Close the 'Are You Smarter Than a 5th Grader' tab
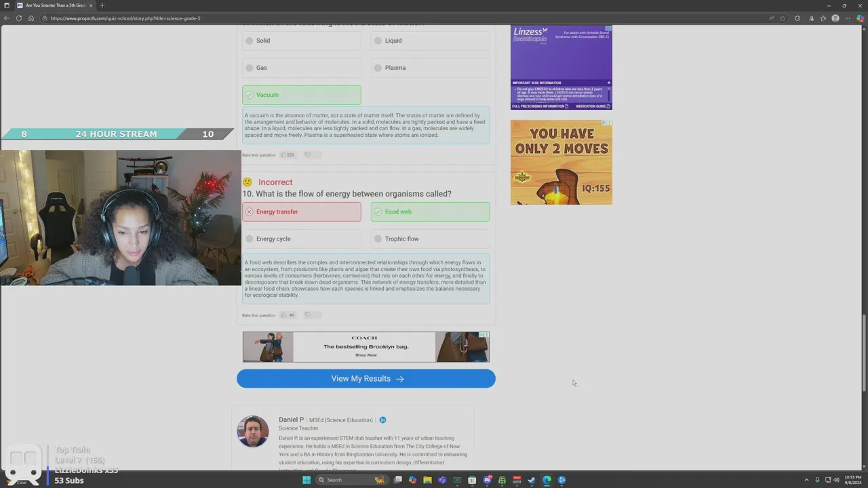 [91, 5]
